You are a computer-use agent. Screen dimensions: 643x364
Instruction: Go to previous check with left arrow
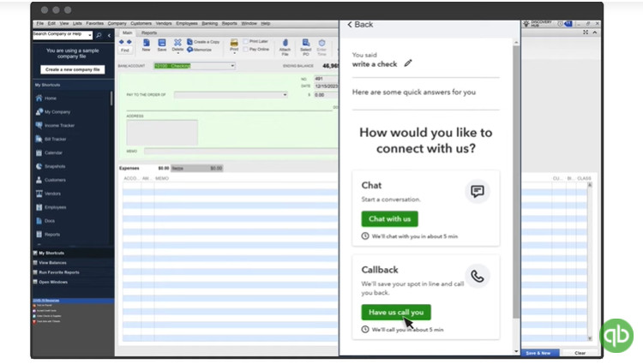point(122,42)
